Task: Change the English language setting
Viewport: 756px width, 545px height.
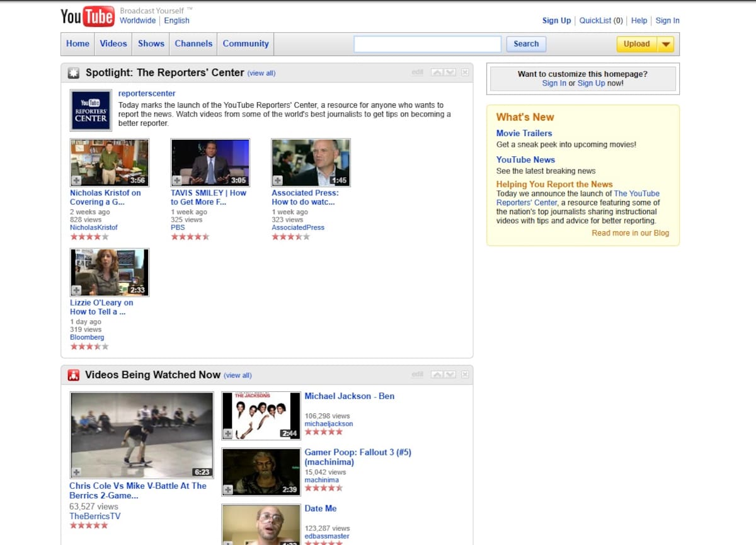Action: coord(176,21)
